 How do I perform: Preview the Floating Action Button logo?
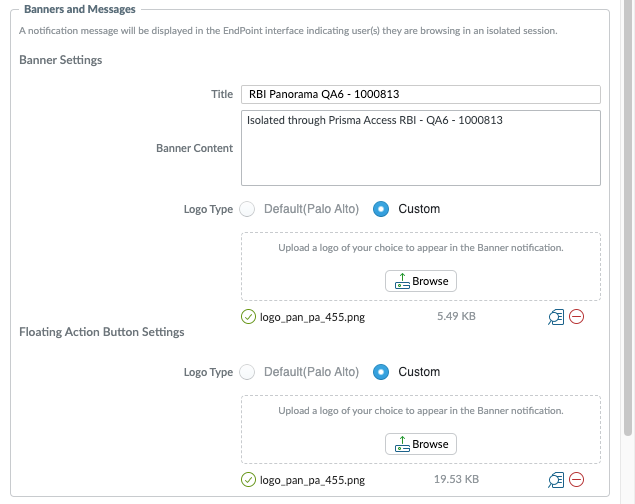point(556,480)
